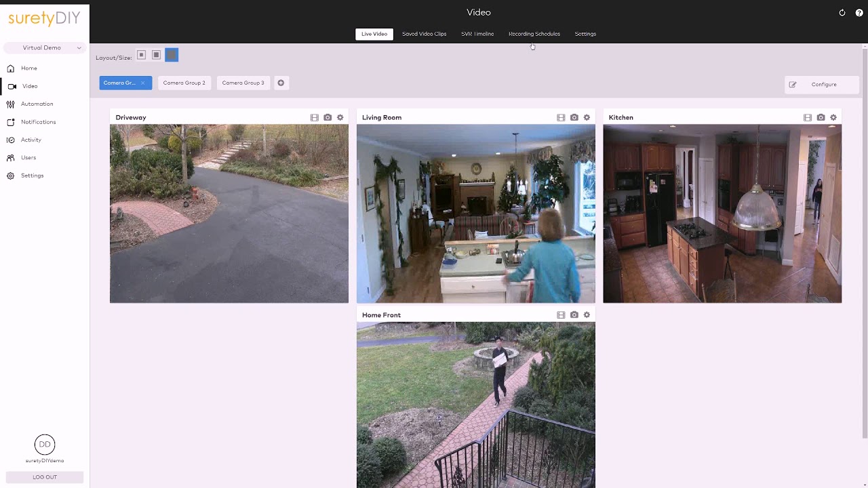
Task: Take snapshot of Home Front camera
Action: pyautogui.click(x=574, y=315)
